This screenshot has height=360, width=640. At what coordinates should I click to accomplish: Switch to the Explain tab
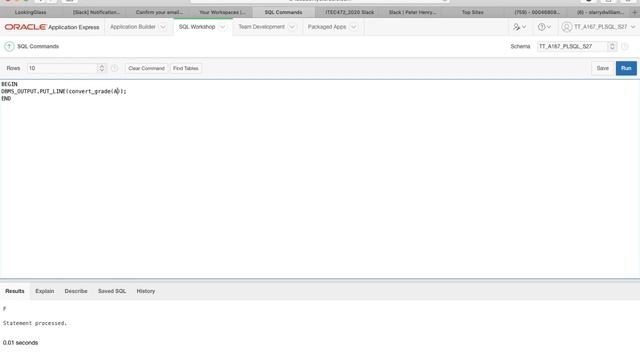(x=44, y=291)
